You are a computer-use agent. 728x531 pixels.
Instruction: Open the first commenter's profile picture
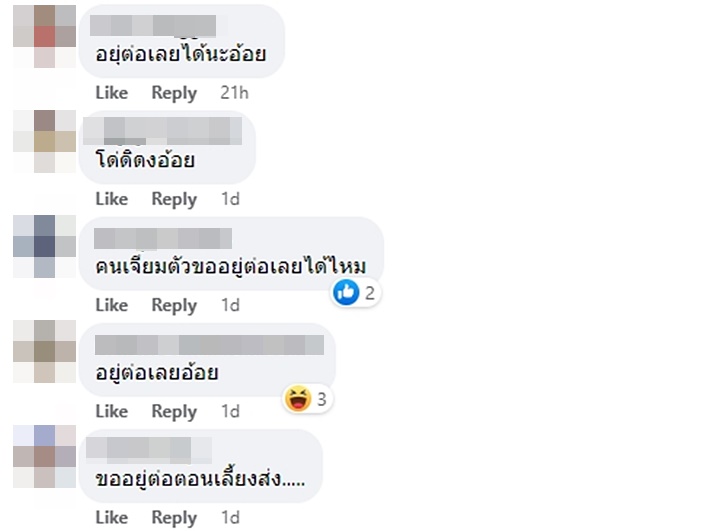45,36
